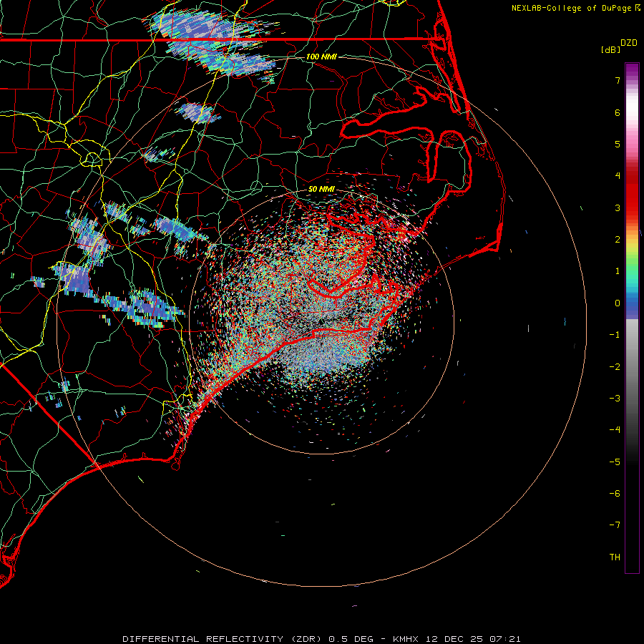
Task: Click the -5 value on the color scale
Action: tap(615, 462)
